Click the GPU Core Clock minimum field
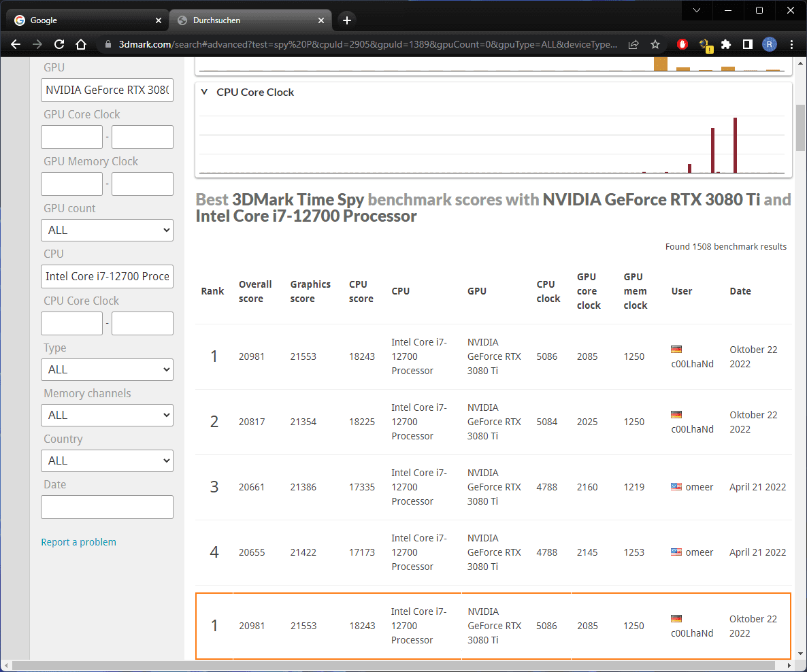 [71, 137]
